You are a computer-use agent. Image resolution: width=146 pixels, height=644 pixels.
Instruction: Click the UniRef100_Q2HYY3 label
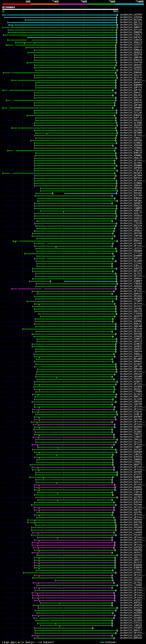[x=131, y=47]
